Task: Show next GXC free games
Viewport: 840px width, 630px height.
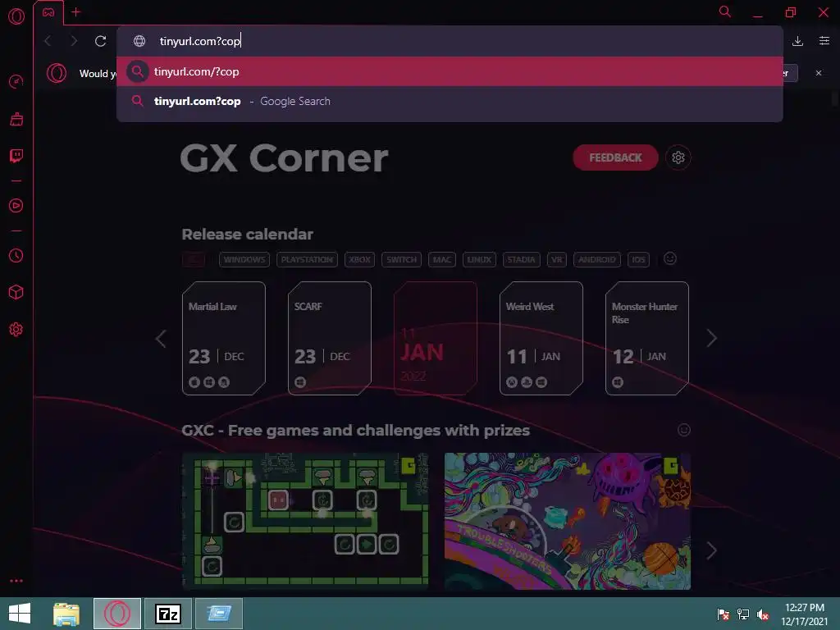Action: (x=711, y=550)
